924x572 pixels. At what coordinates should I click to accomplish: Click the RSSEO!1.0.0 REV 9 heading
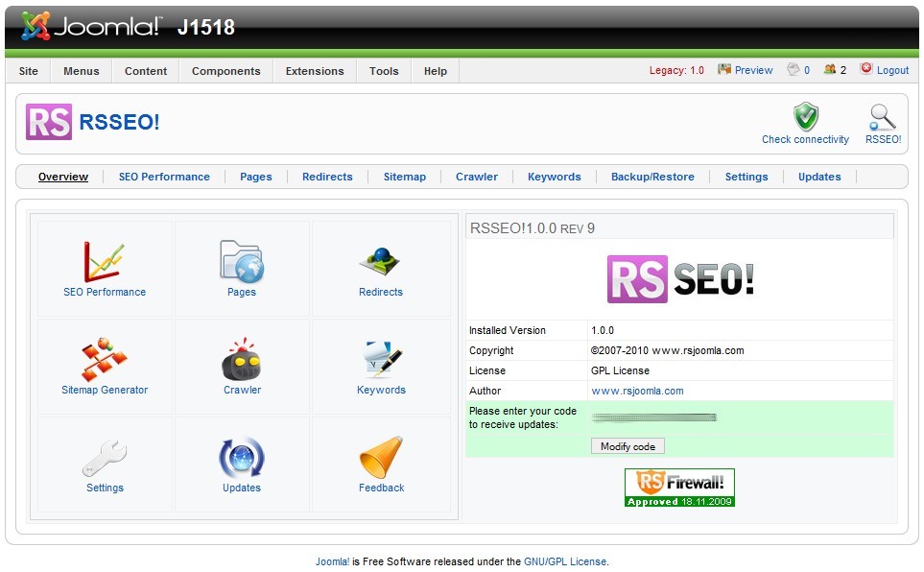point(533,228)
